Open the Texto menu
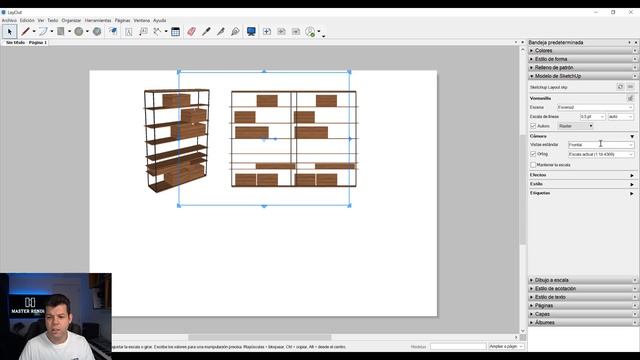This screenshot has height=360, width=640. [x=53, y=20]
